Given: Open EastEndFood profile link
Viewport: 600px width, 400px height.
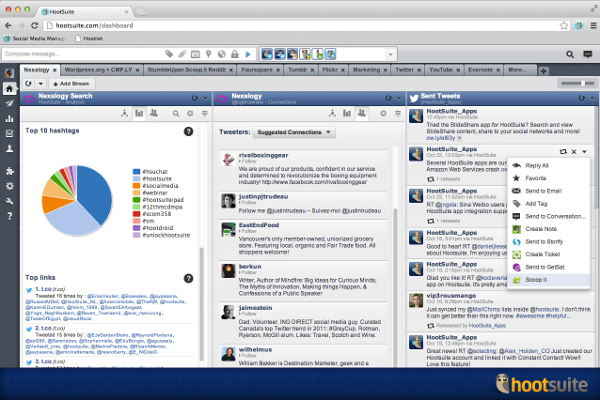Looking at the screenshot, I should point(259,225).
